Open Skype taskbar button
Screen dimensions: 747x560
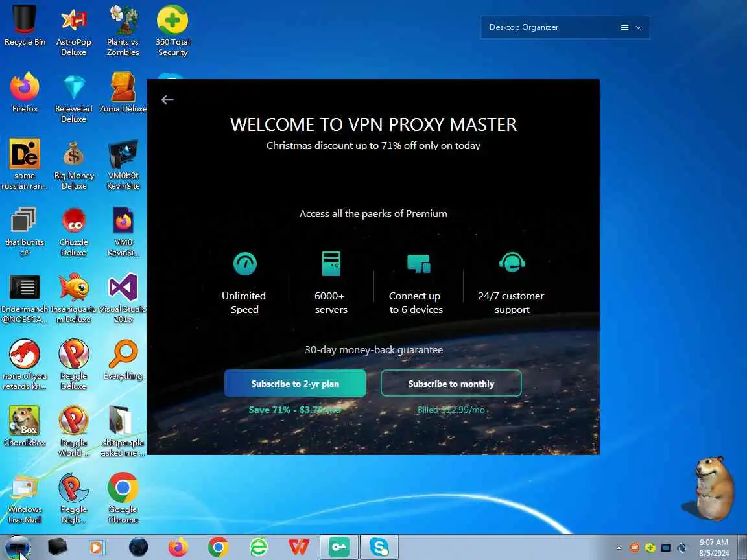[379, 547]
